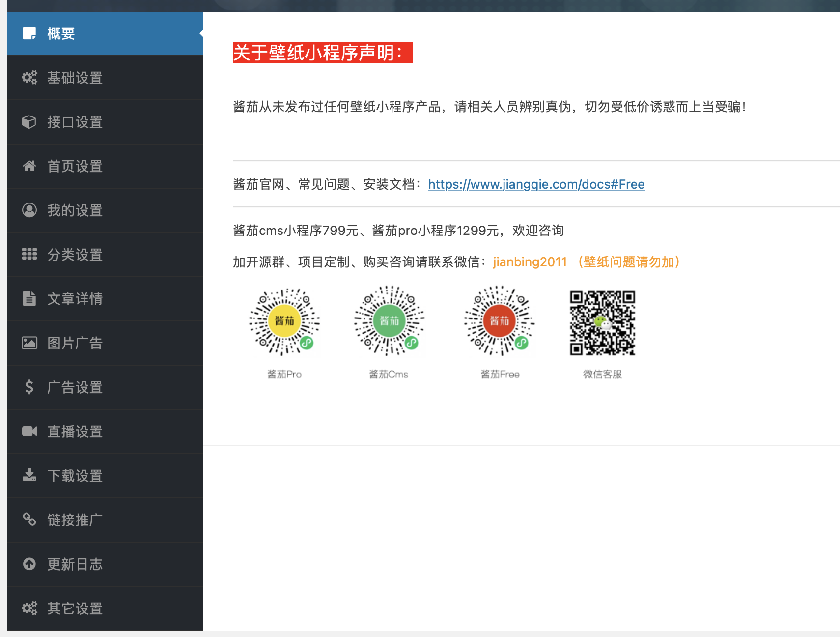Click the 酱茄从未发布过任何壁纸小程序 warning text
This screenshot has width=840, height=637.
(490, 107)
